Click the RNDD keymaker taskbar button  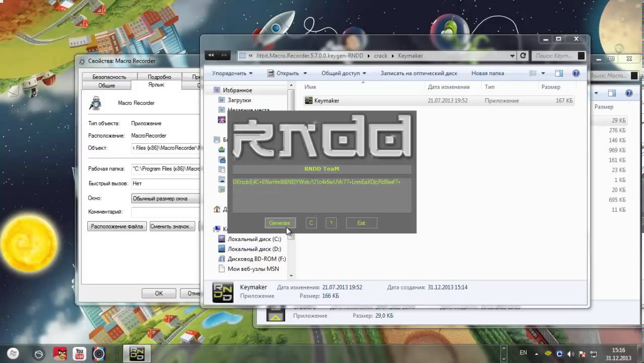[x=136, y=354]
